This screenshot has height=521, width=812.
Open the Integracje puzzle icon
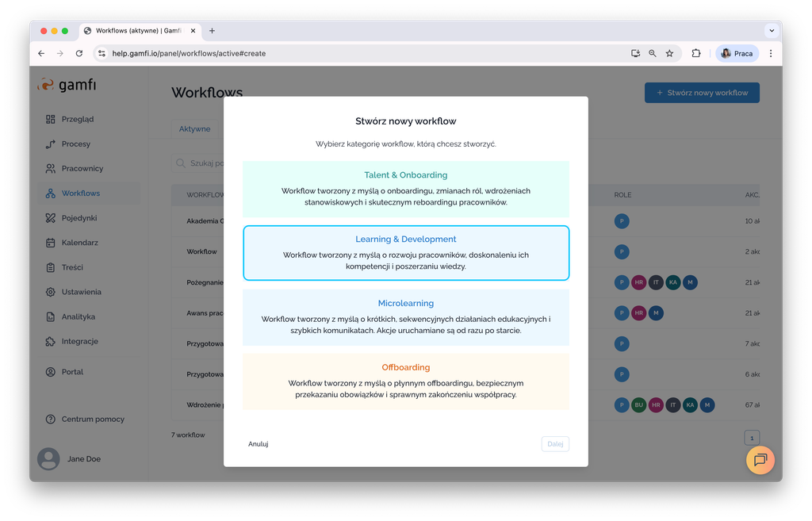51,342
